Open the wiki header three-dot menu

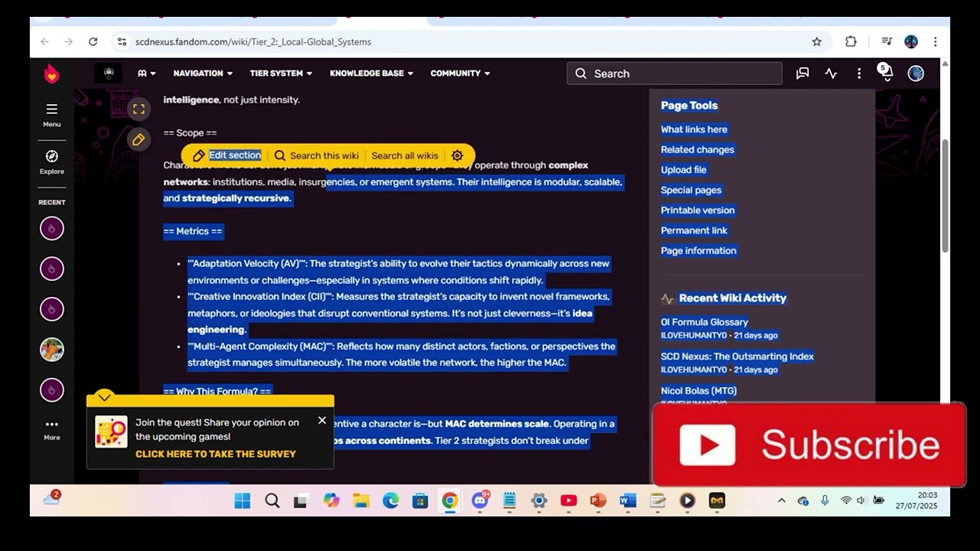point(859,73)
